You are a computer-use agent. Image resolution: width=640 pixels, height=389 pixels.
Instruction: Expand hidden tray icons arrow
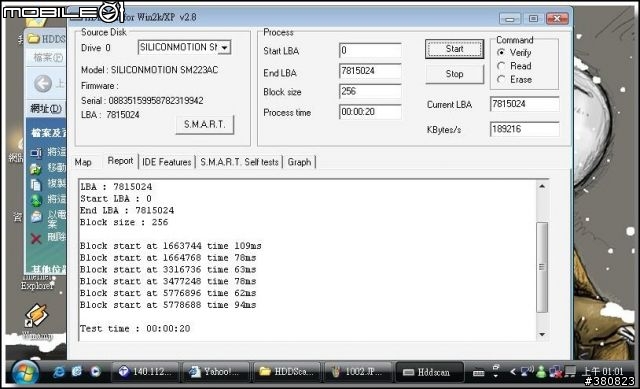(x=513, y=371)
